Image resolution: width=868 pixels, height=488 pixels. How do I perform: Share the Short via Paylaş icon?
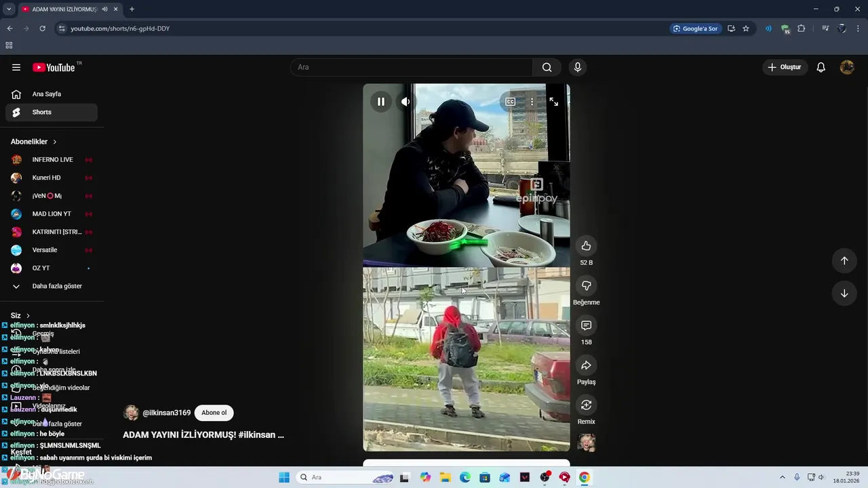click(587, 365)
